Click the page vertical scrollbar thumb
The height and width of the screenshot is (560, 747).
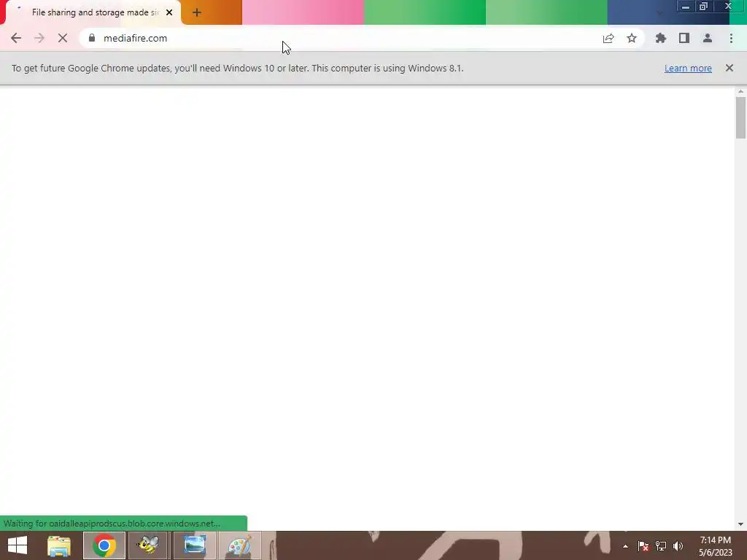click(x=740, y=117)
